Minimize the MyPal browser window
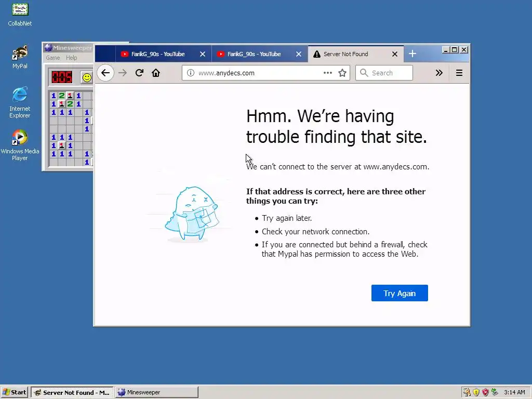 coord(446,50)
